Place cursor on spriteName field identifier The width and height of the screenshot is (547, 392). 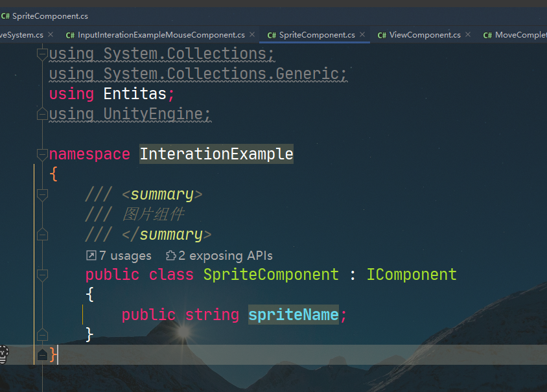[x=294, y=315]
